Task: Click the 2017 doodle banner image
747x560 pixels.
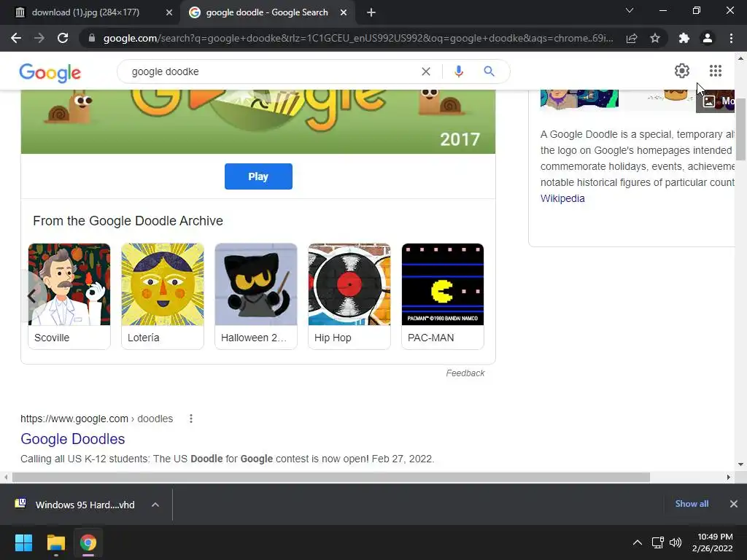Action: [258, 122]
